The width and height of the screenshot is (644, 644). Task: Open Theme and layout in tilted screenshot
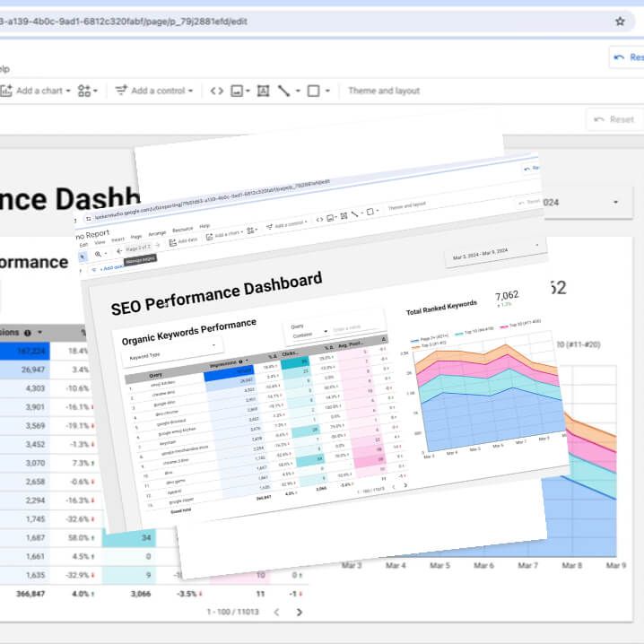pyautogui.click(x=407, y=205)
